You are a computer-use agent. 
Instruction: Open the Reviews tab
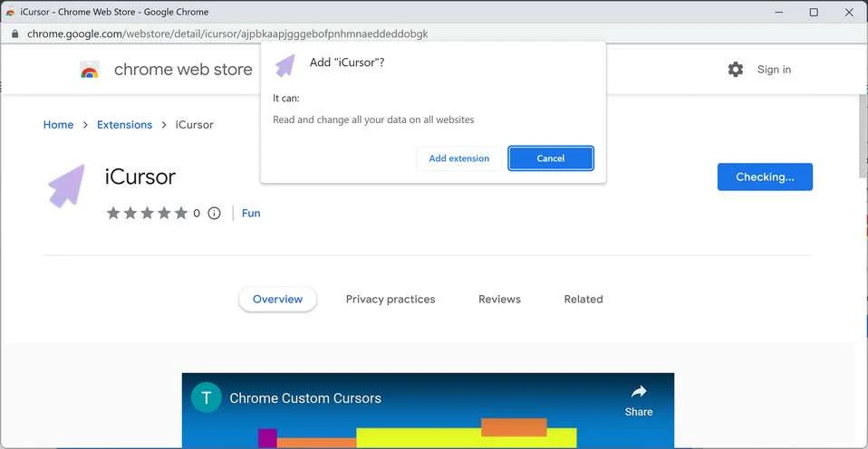[x=499, y=299]
